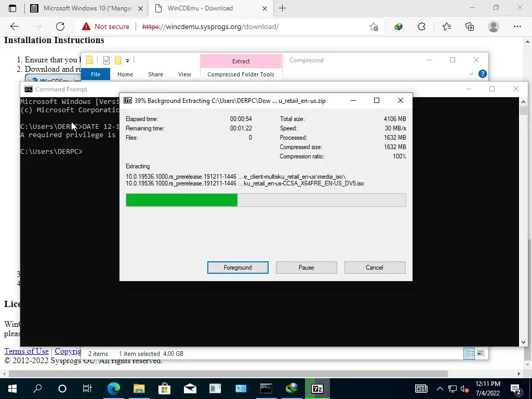Open the Windows Start menu
Image resolution: width=532 pixels, height=399 pixels.
pyautogui.click(x=12, y=389)
